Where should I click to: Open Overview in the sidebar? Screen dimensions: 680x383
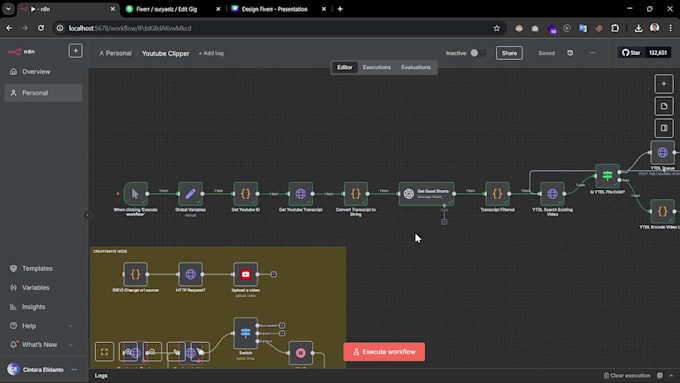(43, 72)
